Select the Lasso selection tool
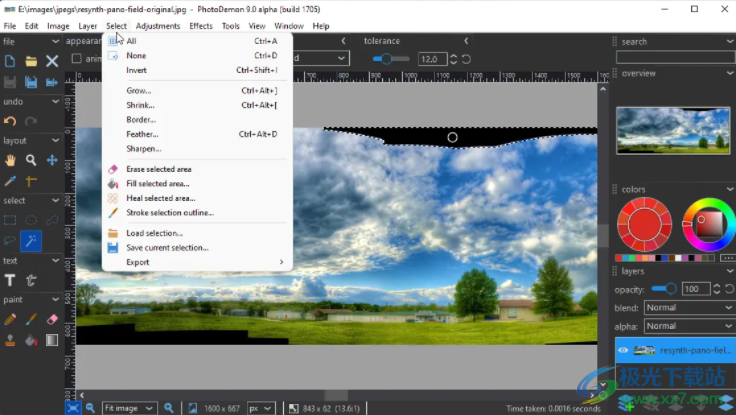 pyautogui.click(x=10, y=241)
